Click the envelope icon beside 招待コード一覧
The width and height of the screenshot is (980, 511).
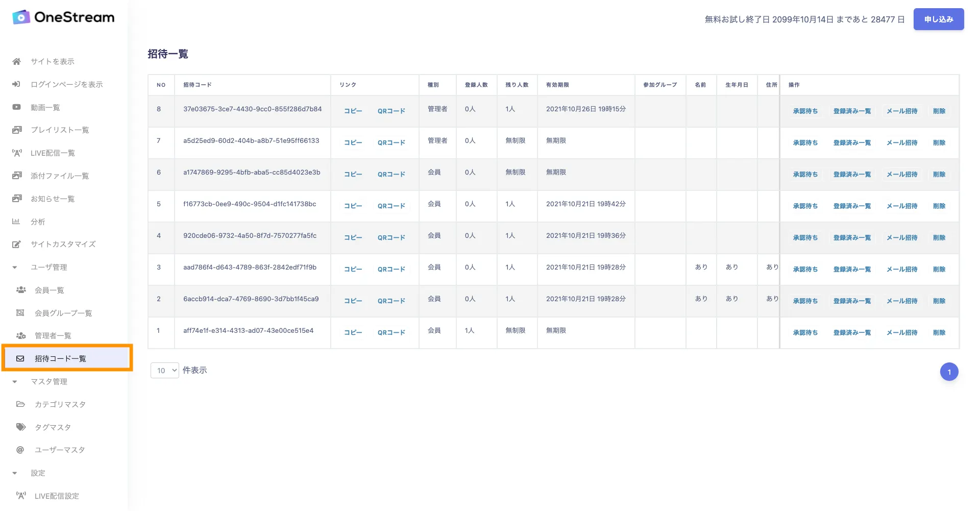click(20, 358)
